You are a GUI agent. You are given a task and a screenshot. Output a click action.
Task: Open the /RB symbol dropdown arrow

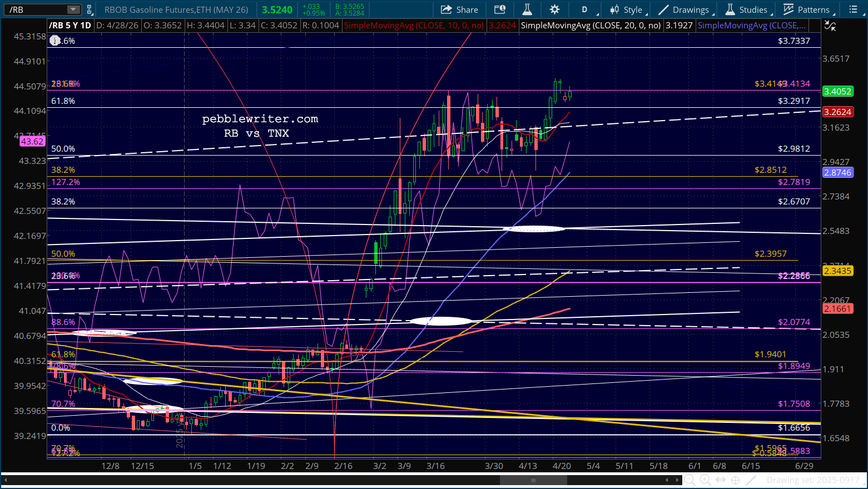tap(73, 9)
